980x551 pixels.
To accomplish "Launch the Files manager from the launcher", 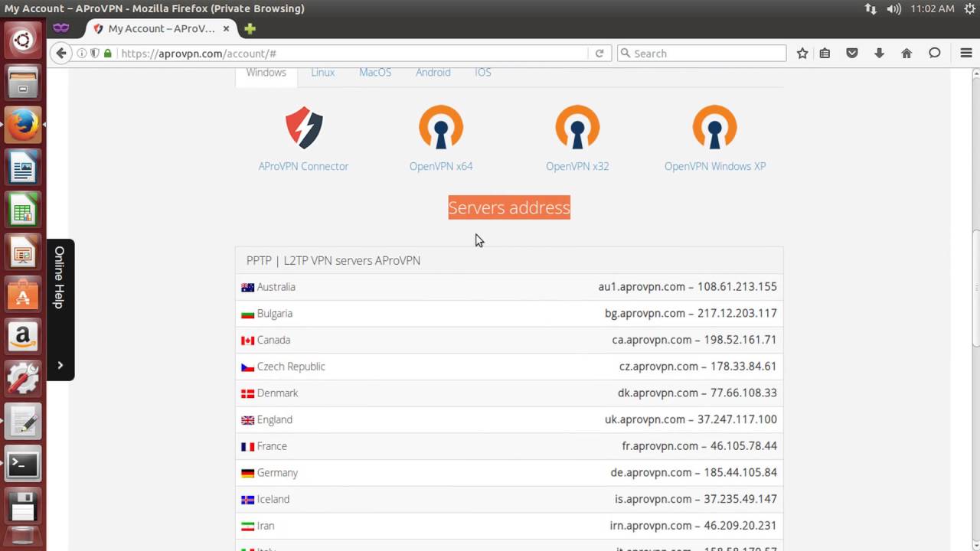I will click(23, 82).
